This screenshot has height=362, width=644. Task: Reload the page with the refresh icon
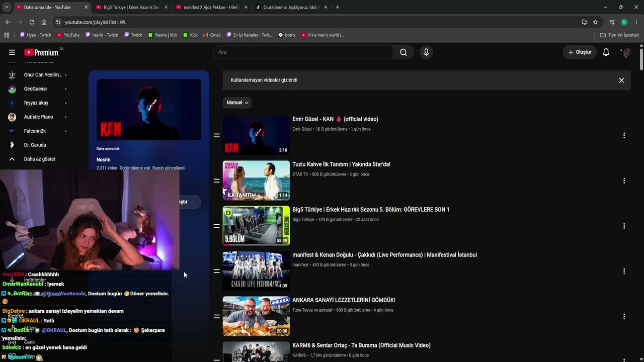32,22
